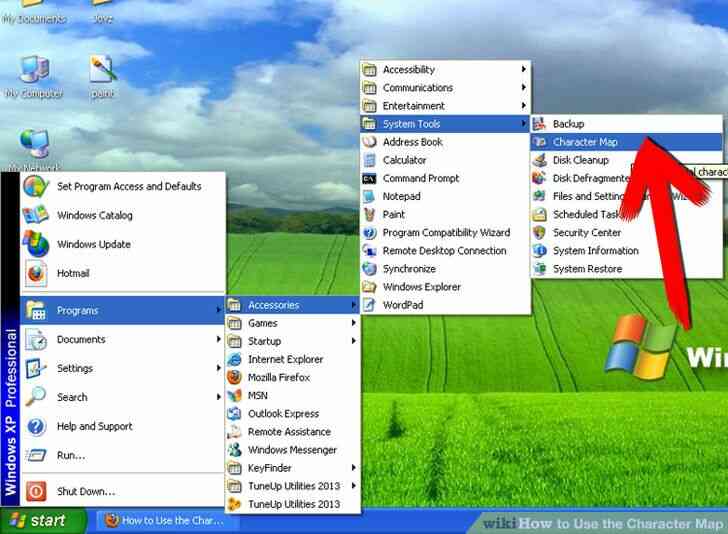Click the Startup folder icon

(234, 341)
